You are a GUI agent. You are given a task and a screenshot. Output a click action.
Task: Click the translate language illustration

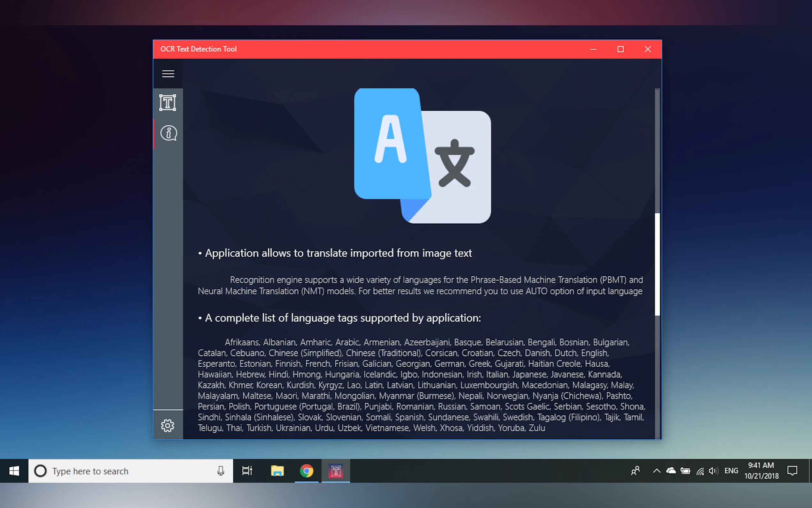tap(422, 155)
